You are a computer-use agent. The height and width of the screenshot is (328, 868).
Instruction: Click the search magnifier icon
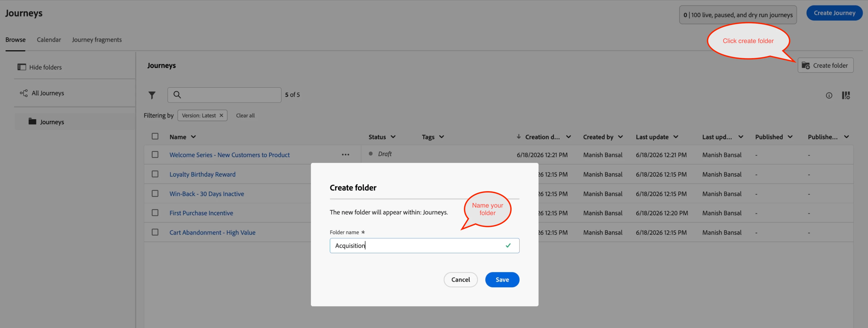pos(177,95)
